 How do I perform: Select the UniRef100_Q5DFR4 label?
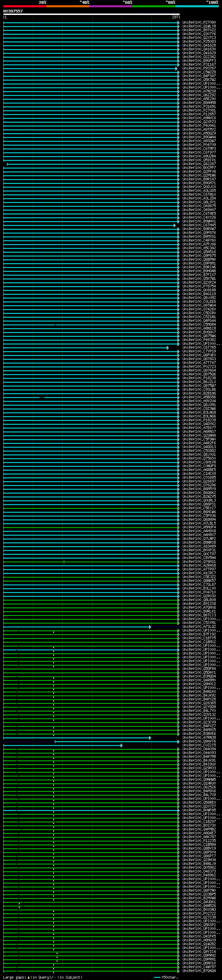(x=199, y=669)
